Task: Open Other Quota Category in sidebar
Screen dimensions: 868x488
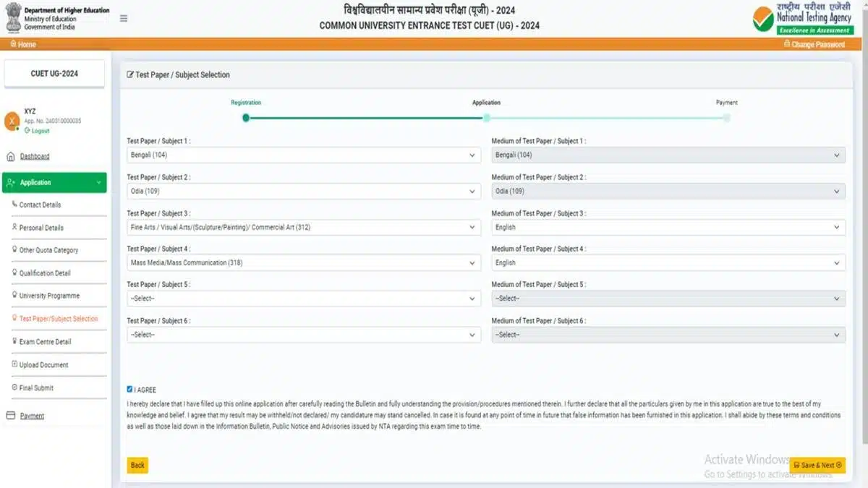Action: (x=48, y=250)
